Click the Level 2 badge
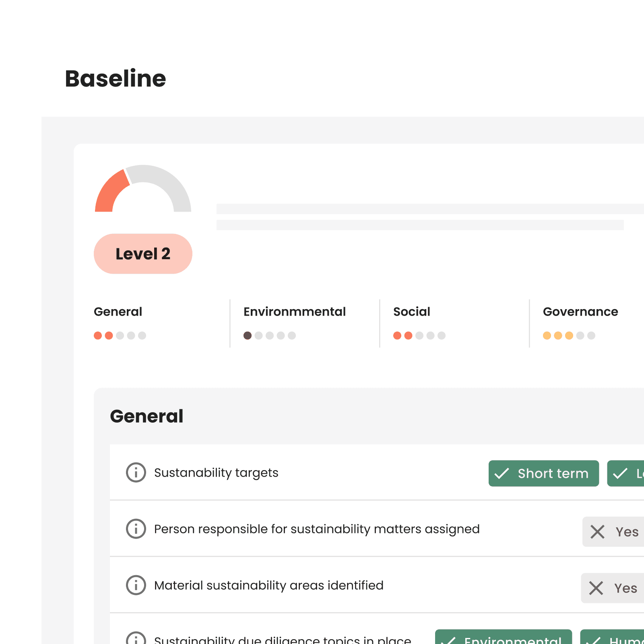The image size is (644, 644). [143, 254]
